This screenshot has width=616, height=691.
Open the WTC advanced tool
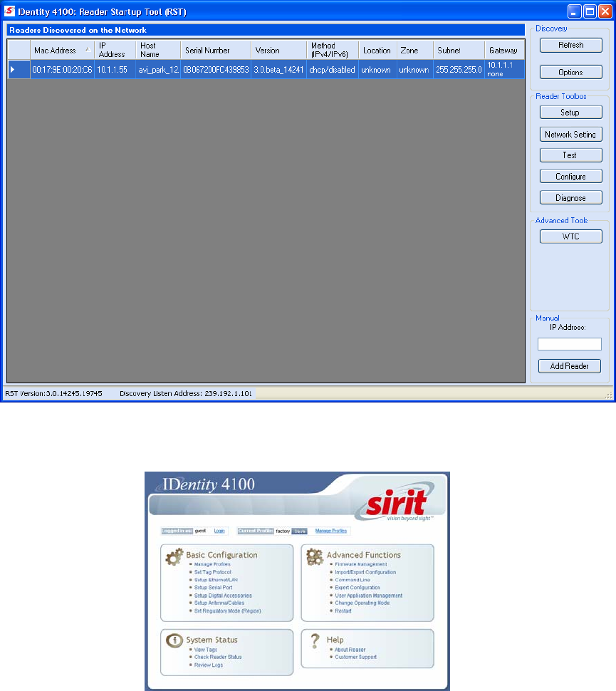570,237
